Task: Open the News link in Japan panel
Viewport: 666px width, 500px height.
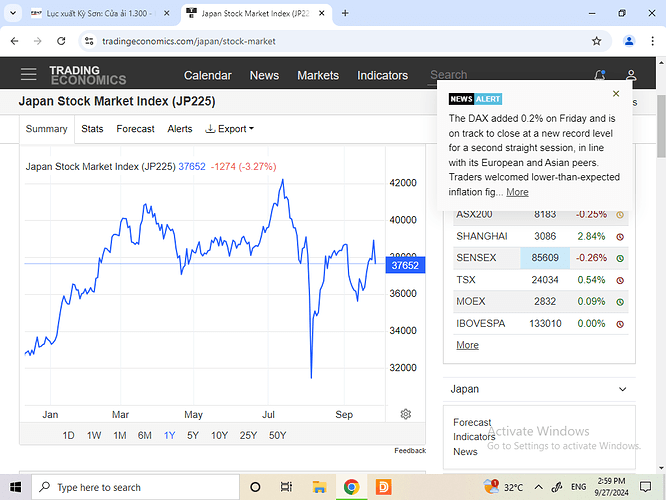Action: point(465,452)
